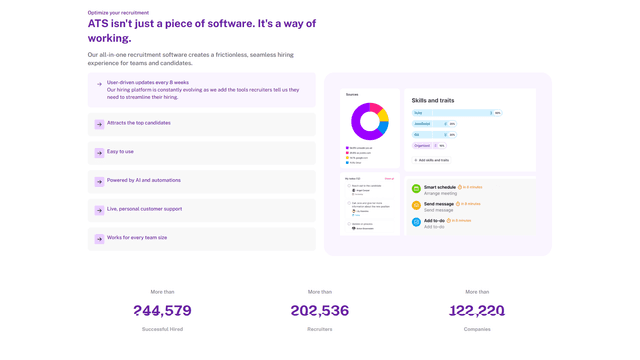Click the yellow legend swatch under Sources

click(347, 158)
